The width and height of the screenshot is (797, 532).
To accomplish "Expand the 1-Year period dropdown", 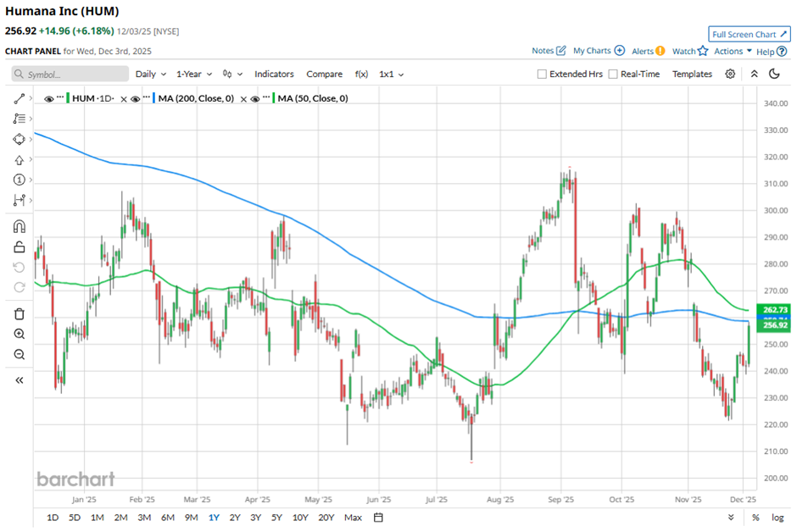I will tap(193, 75).
